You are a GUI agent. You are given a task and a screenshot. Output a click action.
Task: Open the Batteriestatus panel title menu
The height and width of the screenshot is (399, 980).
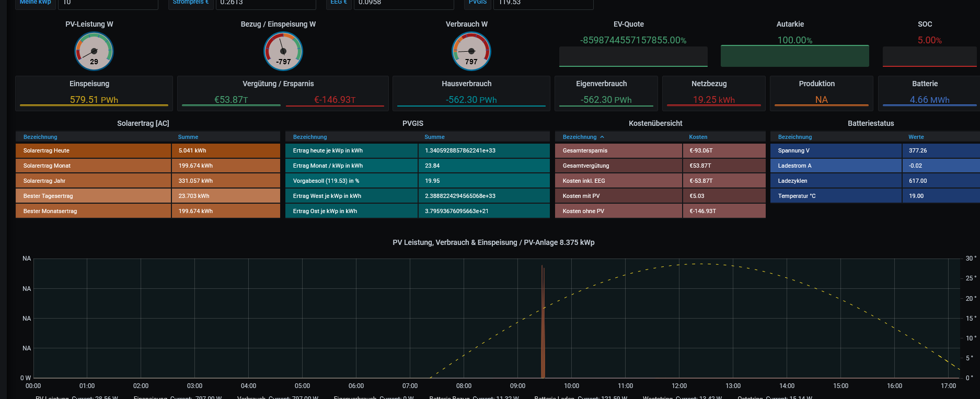pos(870,123)
